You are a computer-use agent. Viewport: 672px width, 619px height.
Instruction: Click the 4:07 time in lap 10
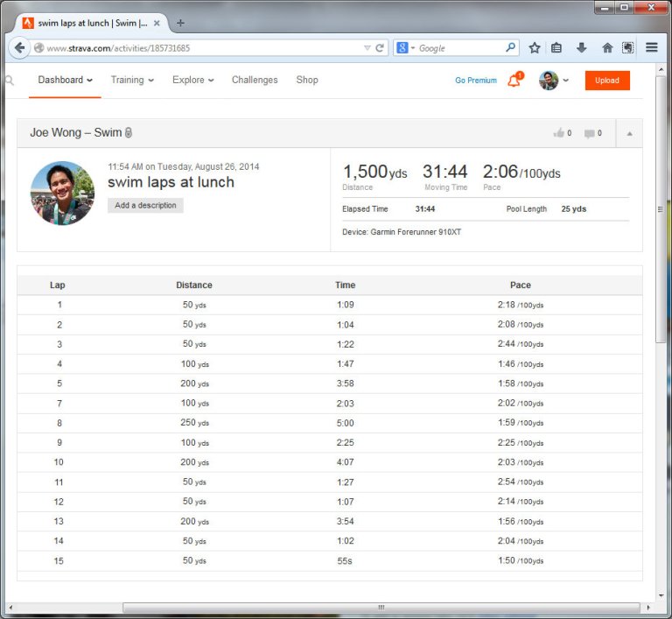(345, 462)
